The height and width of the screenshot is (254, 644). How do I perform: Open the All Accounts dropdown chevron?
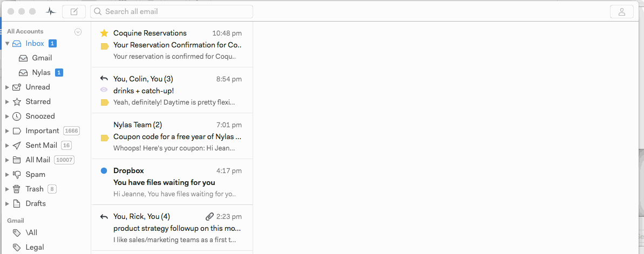click(x=78, y=32)
